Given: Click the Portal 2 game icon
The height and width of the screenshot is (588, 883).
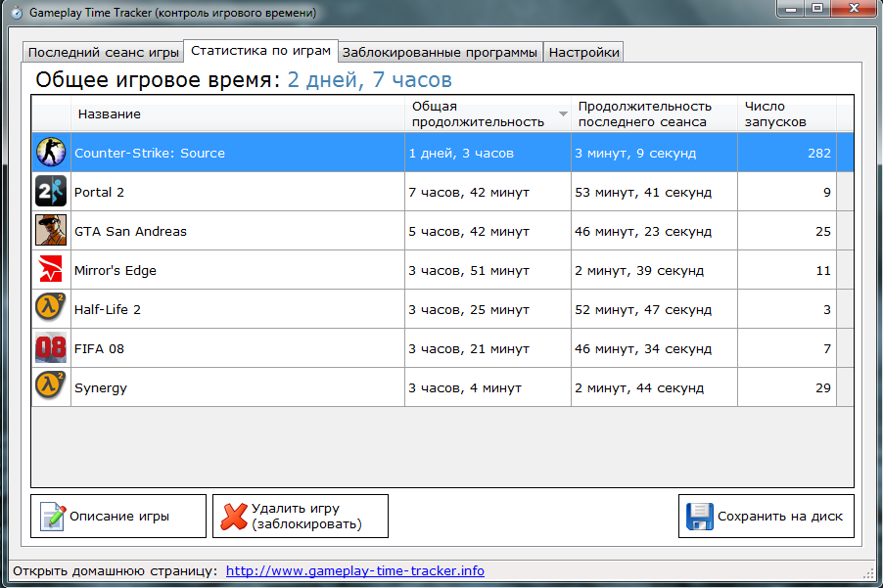Looking at the screenshot, I should point(51,192).
